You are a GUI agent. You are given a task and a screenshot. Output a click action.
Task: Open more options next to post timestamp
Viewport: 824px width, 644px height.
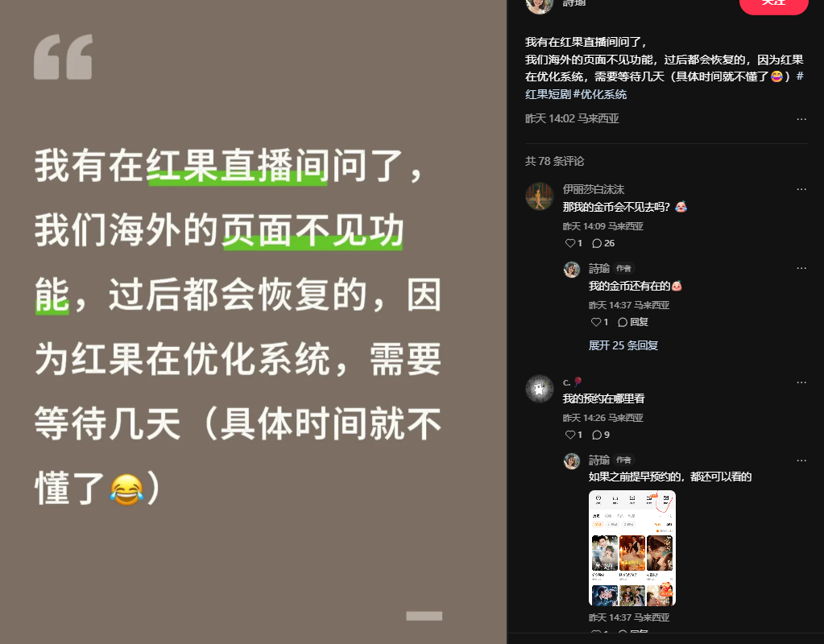click(x=801, y=119)
